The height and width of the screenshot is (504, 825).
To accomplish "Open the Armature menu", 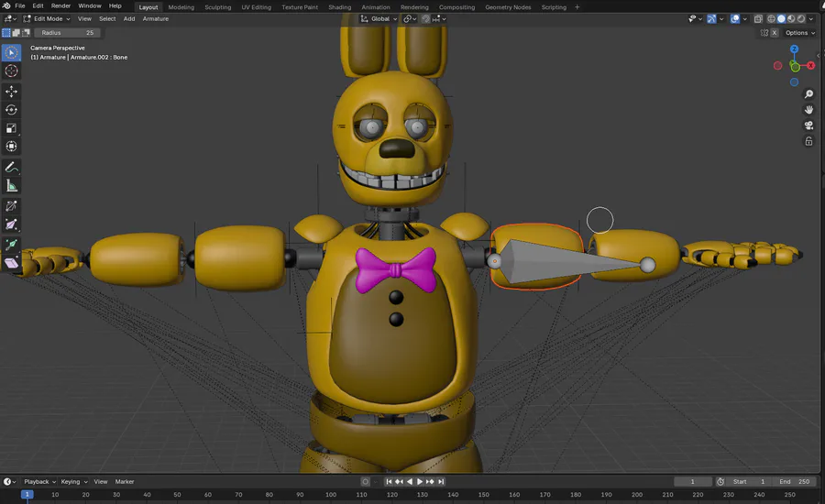I will coord(156,19).
